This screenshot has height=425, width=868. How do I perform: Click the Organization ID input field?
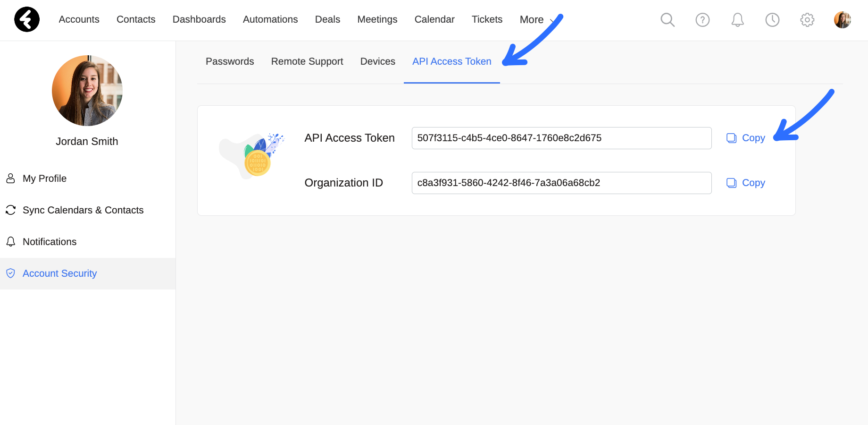coord(561,183)
